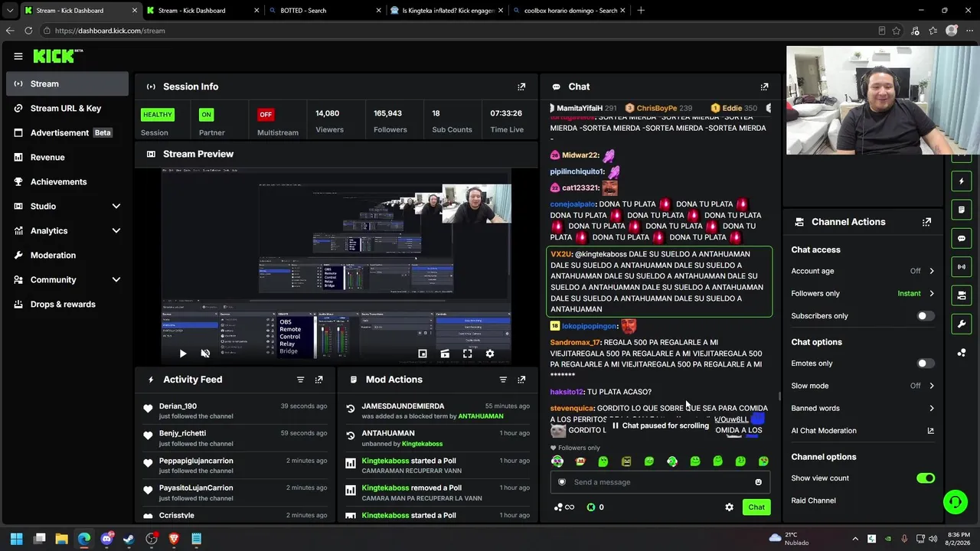The width and height of the screenshot is (980, 551).
Task: Click the green Chat send button
Action: tap(756, 507)
